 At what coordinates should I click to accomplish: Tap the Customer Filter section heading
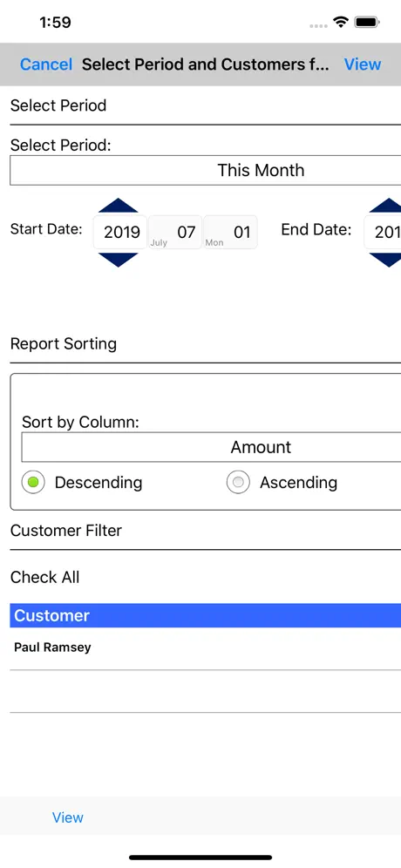tap(66, 531)
